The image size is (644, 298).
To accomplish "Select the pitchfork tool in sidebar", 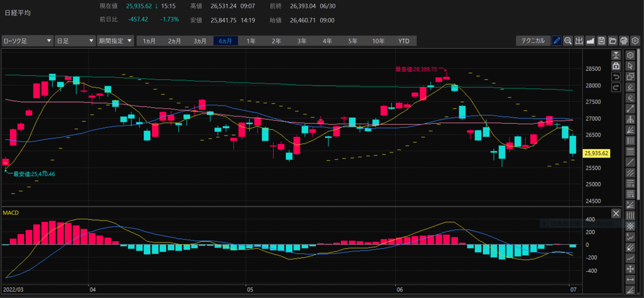I will [x=631, y=248].
